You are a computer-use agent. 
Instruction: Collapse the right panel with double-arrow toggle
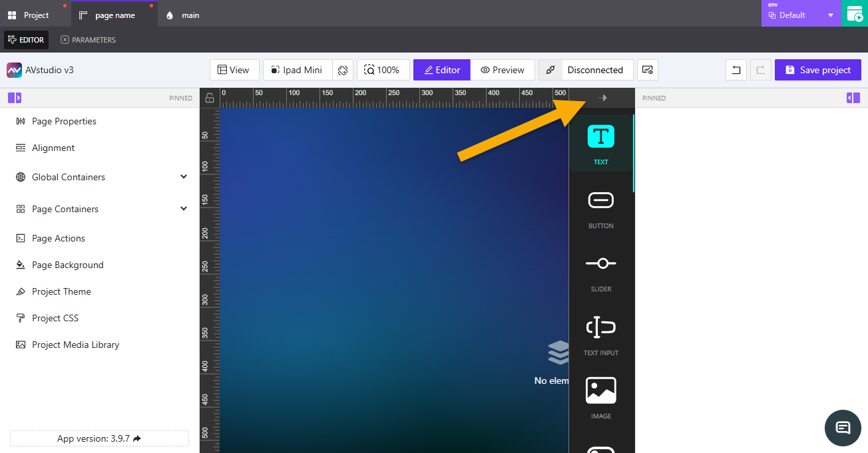[x=853, y=98]
